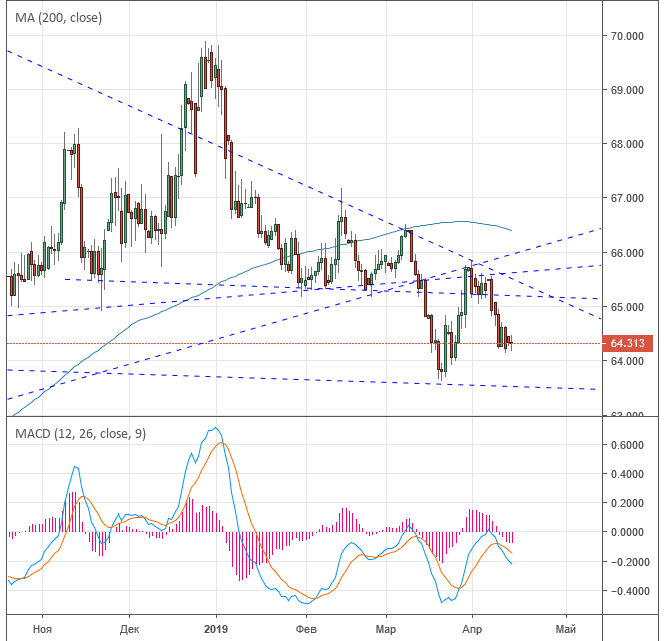
Task: Click the Май month label on time axis
Action: click(566, 629)
